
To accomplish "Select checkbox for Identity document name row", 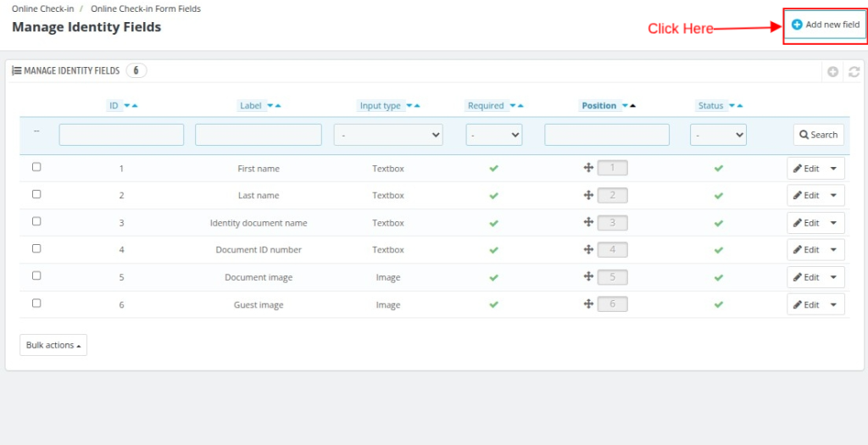I will tap(36, 221).
